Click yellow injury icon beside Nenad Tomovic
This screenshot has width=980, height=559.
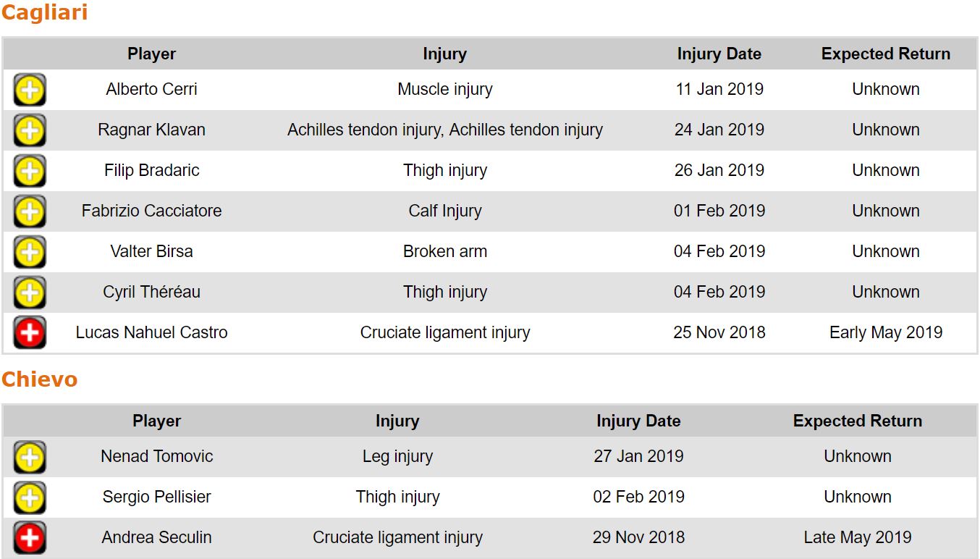(30, 457)
